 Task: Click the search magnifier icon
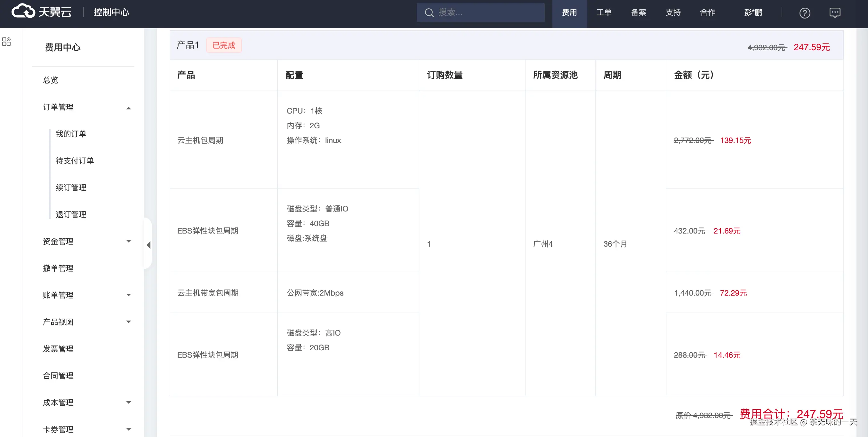click(429, 13)
